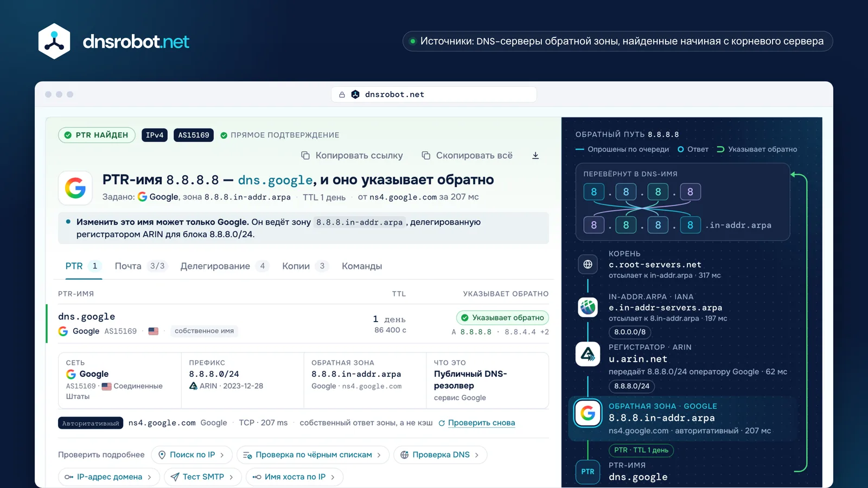This screenshot has height=488, width=868.
Task: Click the AS15169 badge at top
Action: (x=194, y=135)
